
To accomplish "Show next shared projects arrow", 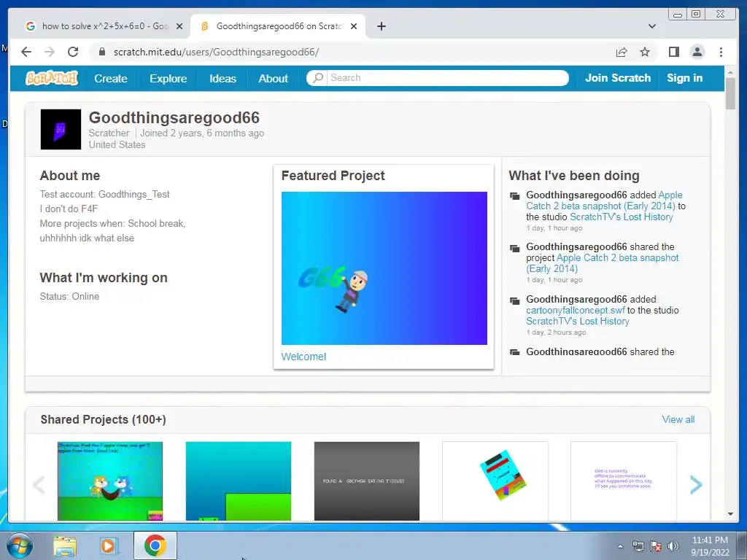I will click(696, 485).
